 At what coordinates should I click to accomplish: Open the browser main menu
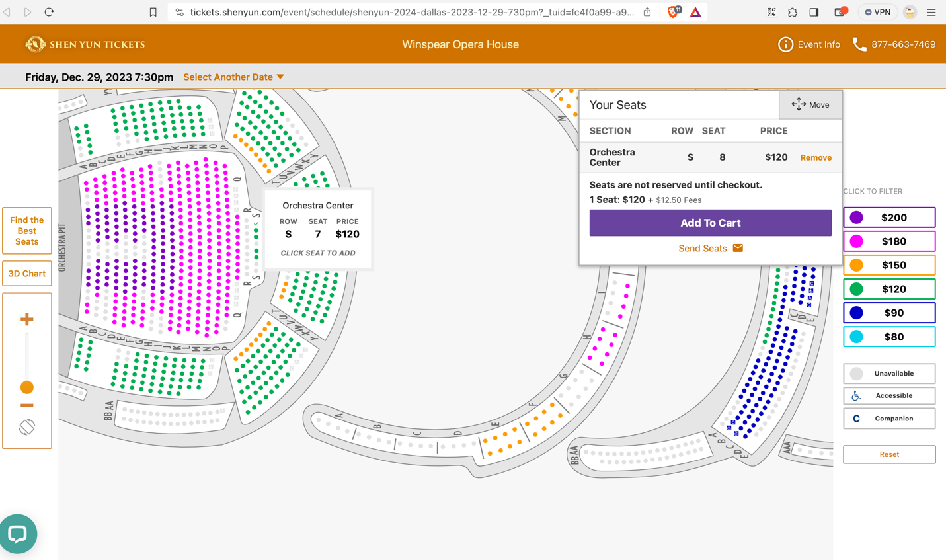click(931, 12)
